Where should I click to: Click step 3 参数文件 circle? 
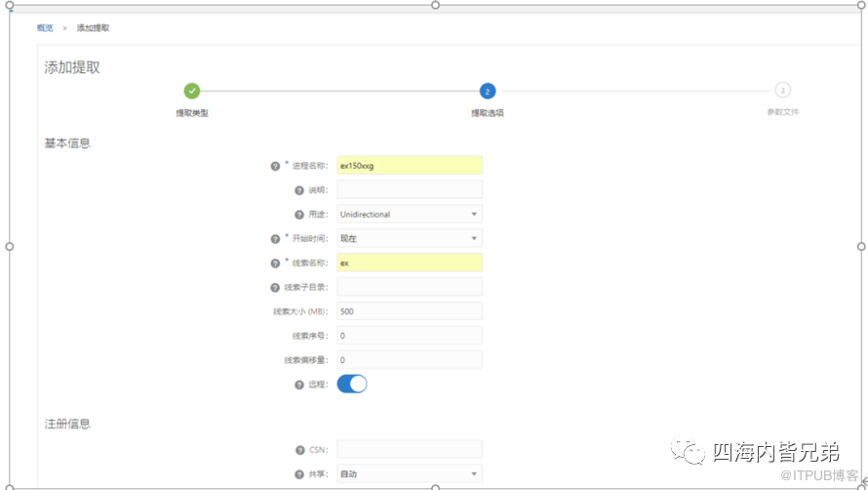pos(783,91)
